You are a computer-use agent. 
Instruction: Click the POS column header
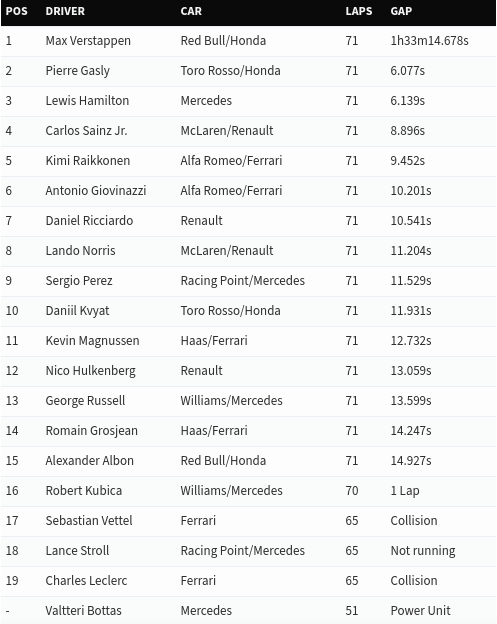point(17,11)
